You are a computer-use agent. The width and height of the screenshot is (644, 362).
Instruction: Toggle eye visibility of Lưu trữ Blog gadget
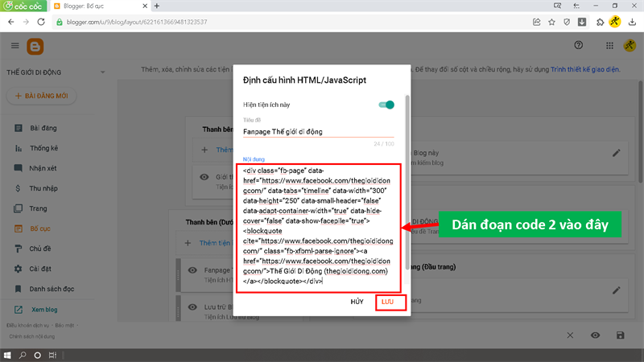pyautogui.click(x=192, y=307)
